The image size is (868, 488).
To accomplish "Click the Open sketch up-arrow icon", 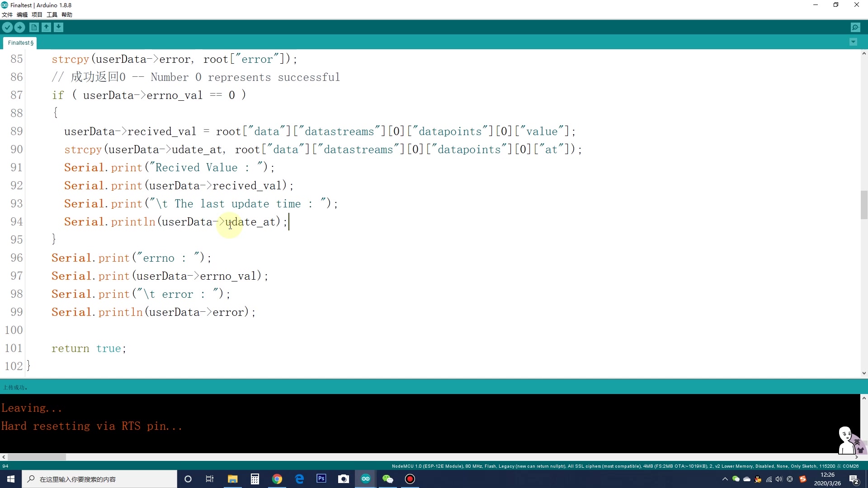I will click(46, 28).
